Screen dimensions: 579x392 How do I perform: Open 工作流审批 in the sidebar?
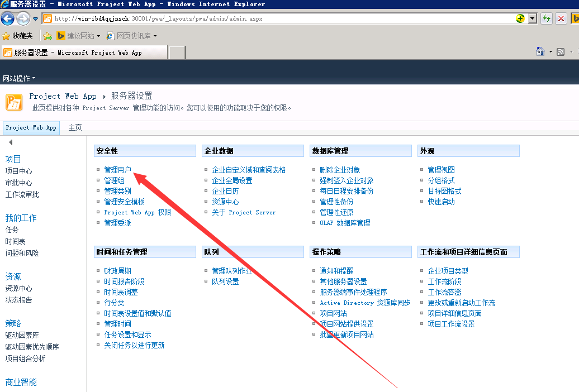point(22,194)
